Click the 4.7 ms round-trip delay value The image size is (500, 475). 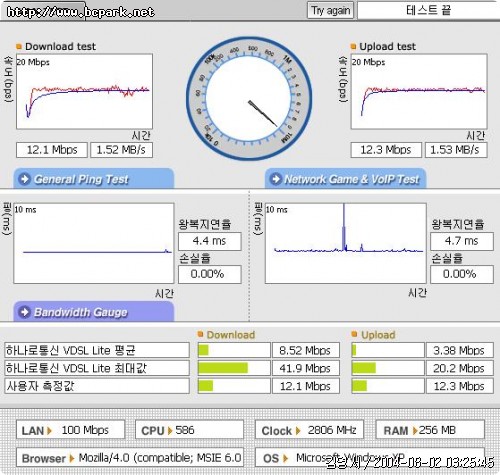(x=462, y=241)
